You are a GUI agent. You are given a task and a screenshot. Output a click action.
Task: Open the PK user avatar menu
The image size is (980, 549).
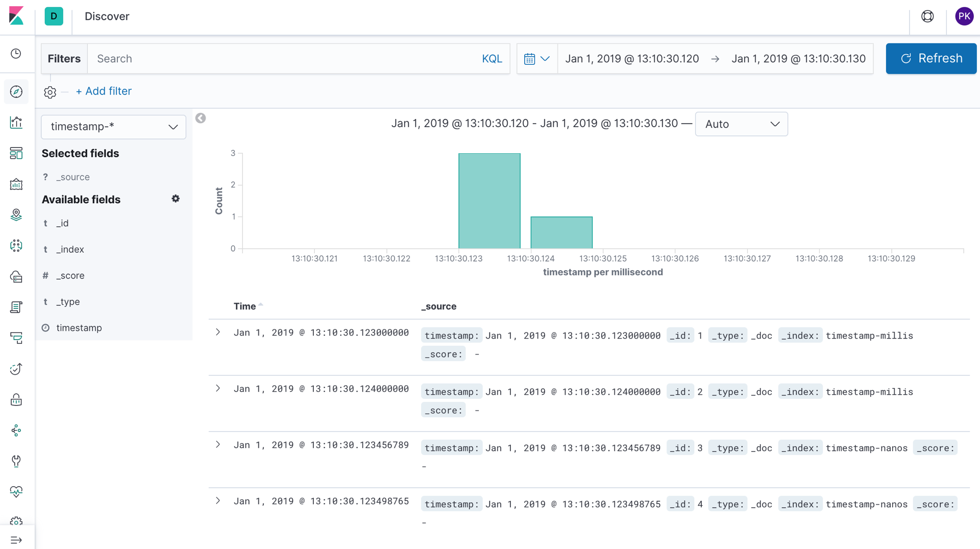964,16
